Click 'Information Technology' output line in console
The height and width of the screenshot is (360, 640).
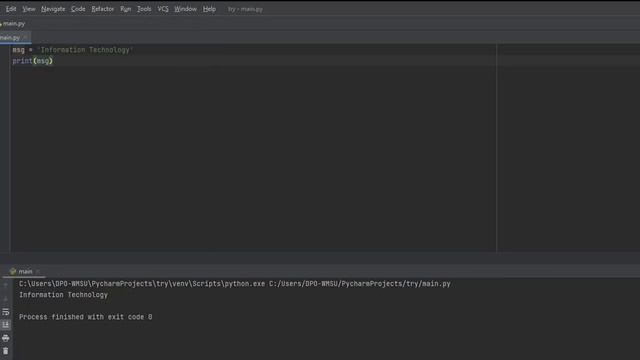[63, 295]
